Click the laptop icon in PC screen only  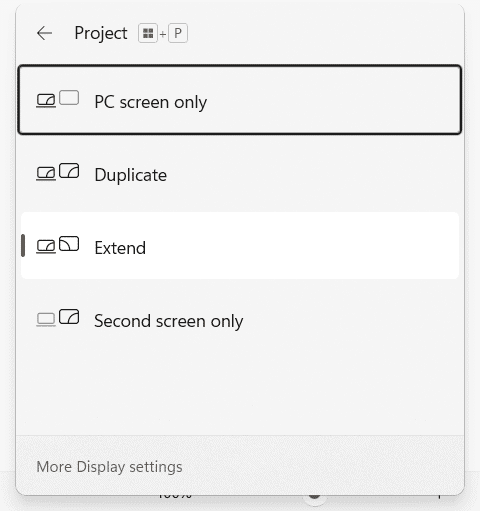click(x=46, y=101)
